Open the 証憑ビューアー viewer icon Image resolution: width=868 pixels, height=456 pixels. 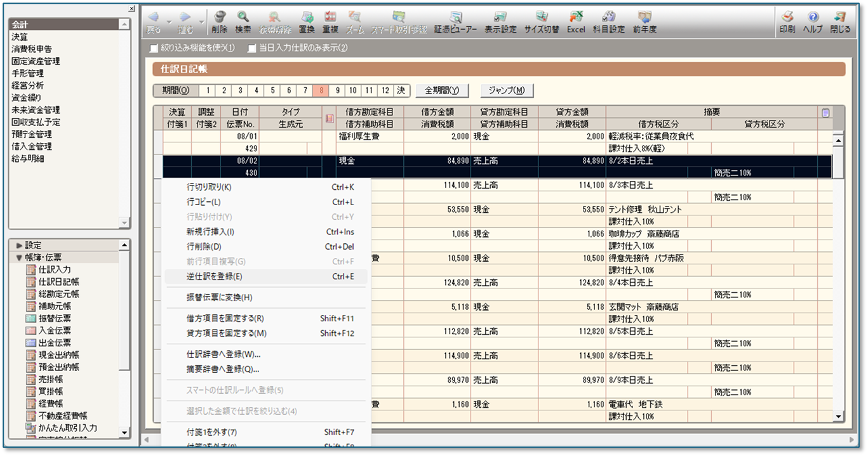(455, 21)
